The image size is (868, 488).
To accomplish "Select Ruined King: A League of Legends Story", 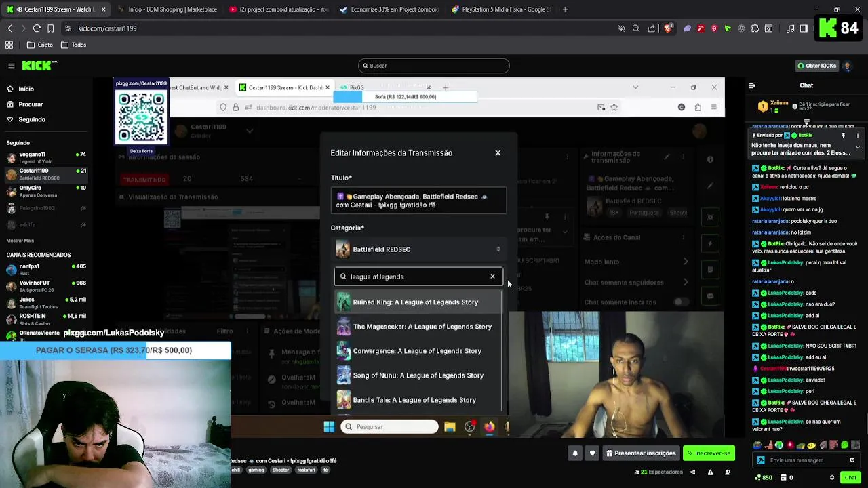I will (x=418, y=302).
